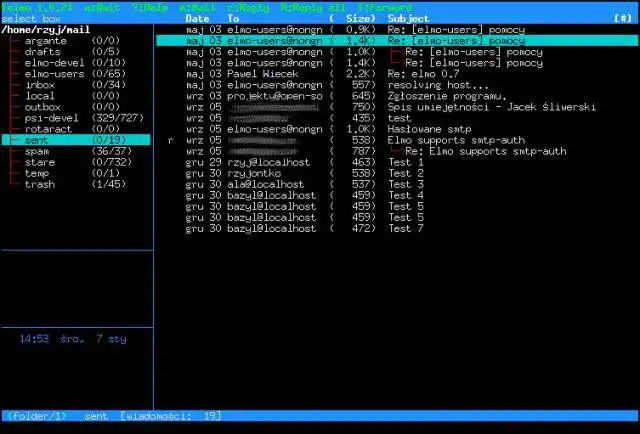Click the /home/rzyj/mail root path
Screen dimensions: 640x434
pos(46,29)
